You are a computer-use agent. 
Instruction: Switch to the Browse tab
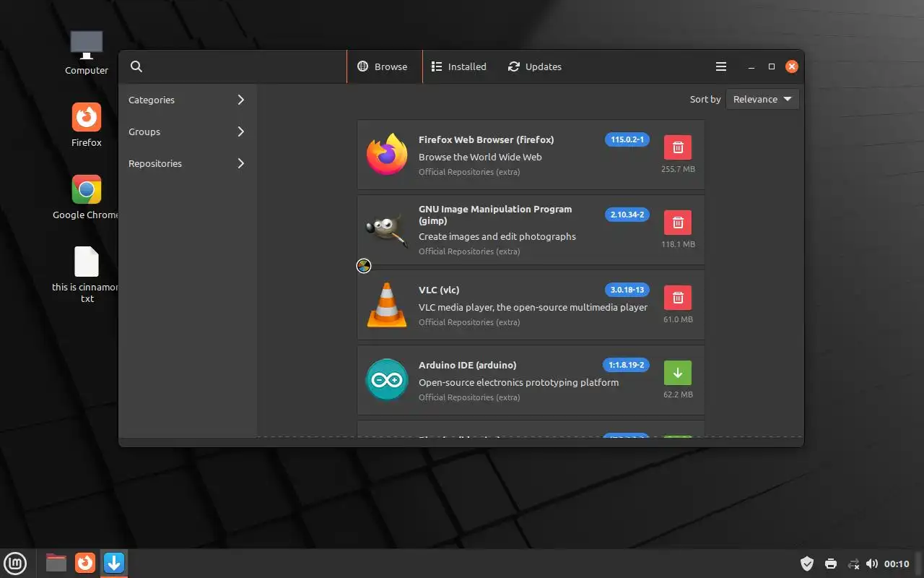384,66
